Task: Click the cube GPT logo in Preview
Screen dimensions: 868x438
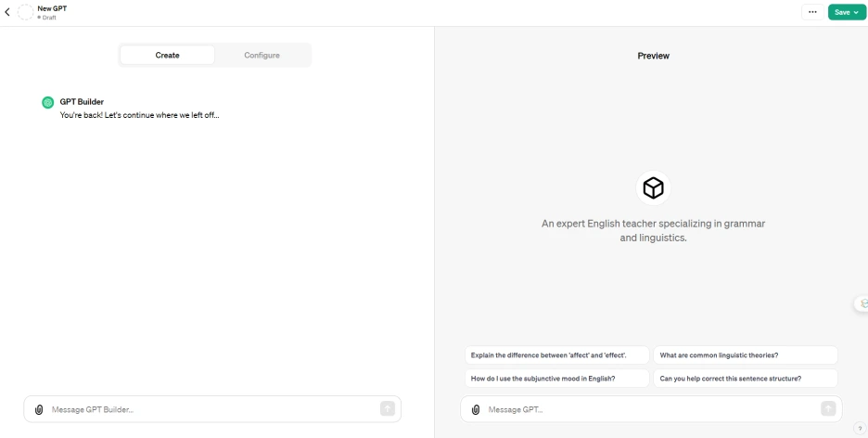Action: pyautogui.click(x=653, y=188)
